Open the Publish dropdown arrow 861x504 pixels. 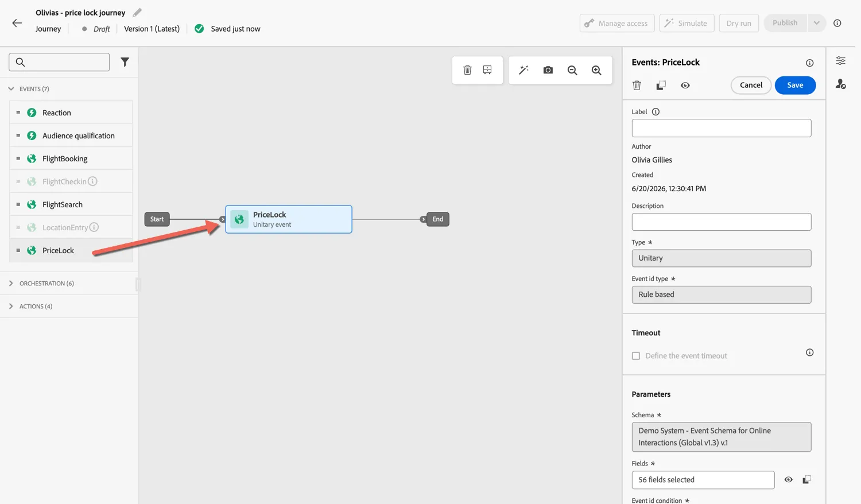[x=816, y=23]
